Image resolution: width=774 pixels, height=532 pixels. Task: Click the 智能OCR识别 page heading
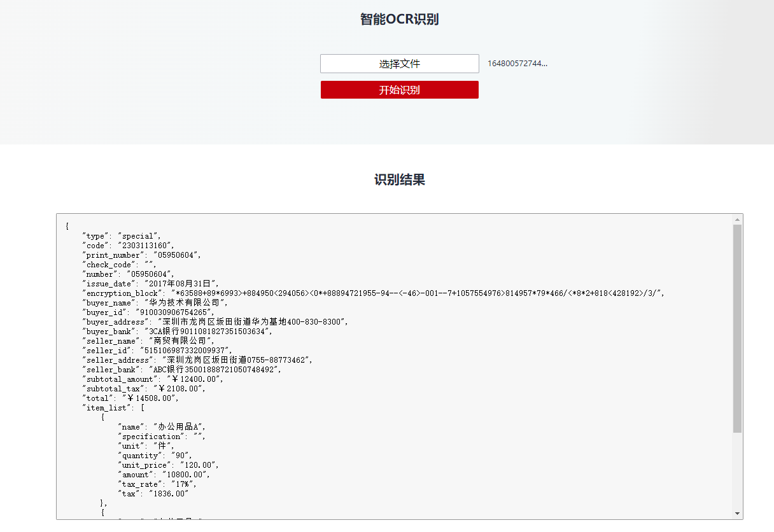tap(399, 19)
